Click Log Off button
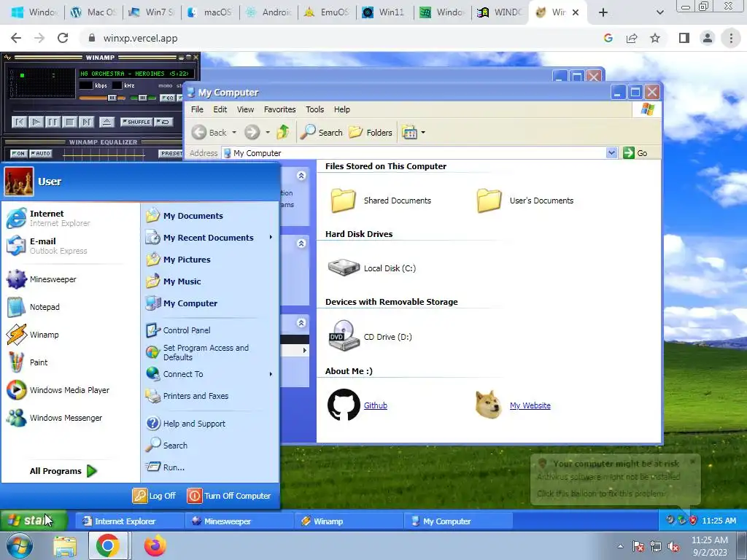The image size is (747, 560). point(155,496)
